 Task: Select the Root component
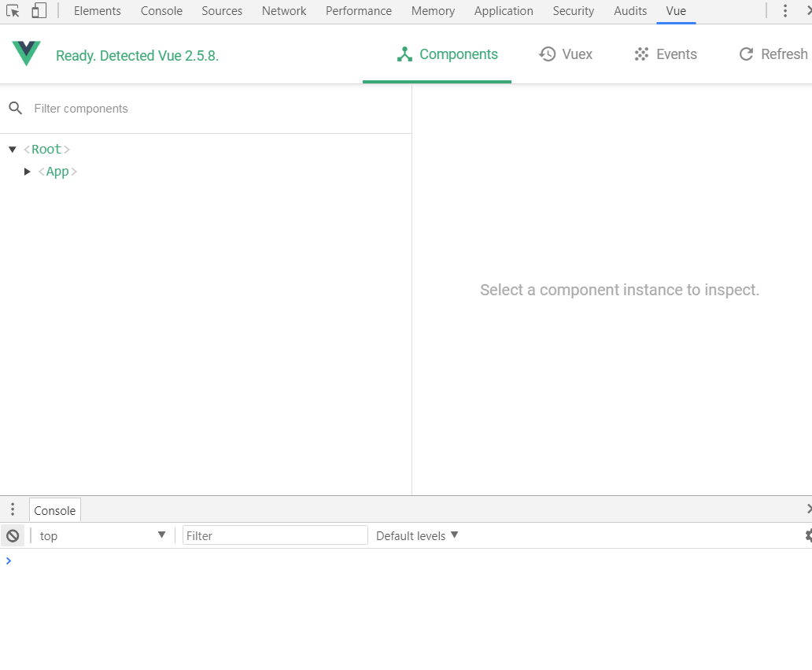[46, 150]
